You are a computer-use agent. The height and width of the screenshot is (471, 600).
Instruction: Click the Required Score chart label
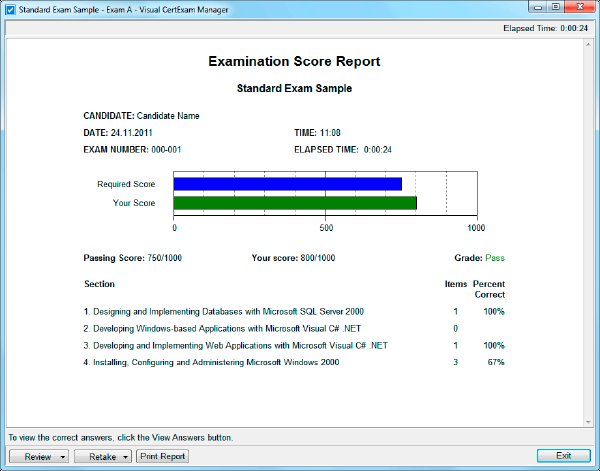click(x=126, y=184)
